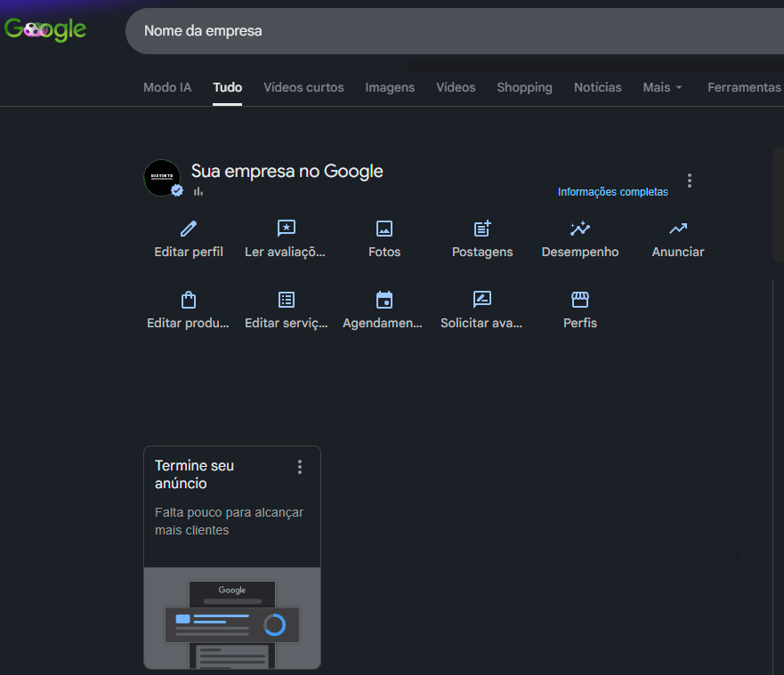784x675 pixels.
Task: Select the Tudo tab
Action: point(227,87)
